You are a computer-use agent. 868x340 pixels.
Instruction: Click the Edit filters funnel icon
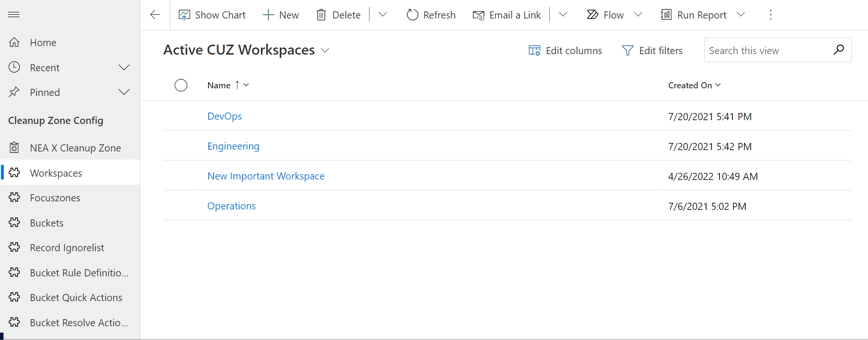(x=628, y=50)
